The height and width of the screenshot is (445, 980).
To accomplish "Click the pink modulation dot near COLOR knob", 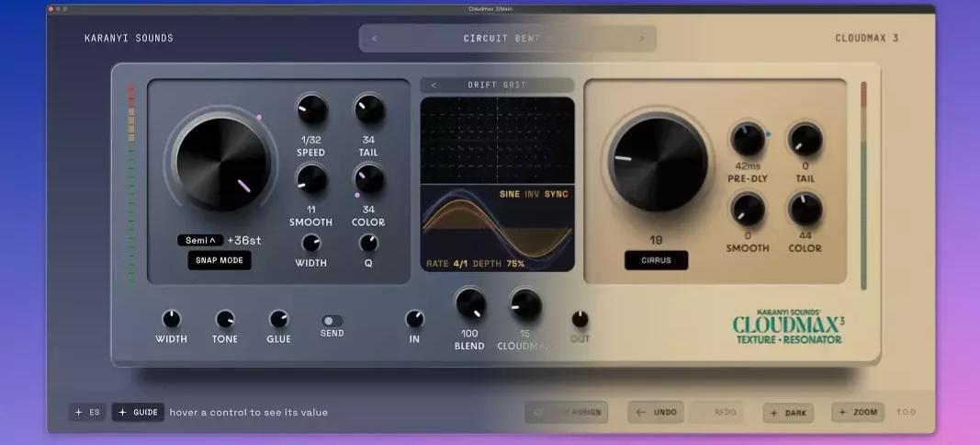I will 357,195.
